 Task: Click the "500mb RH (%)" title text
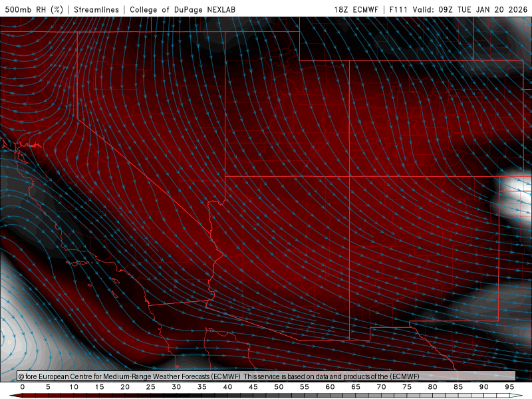point(34,9)
